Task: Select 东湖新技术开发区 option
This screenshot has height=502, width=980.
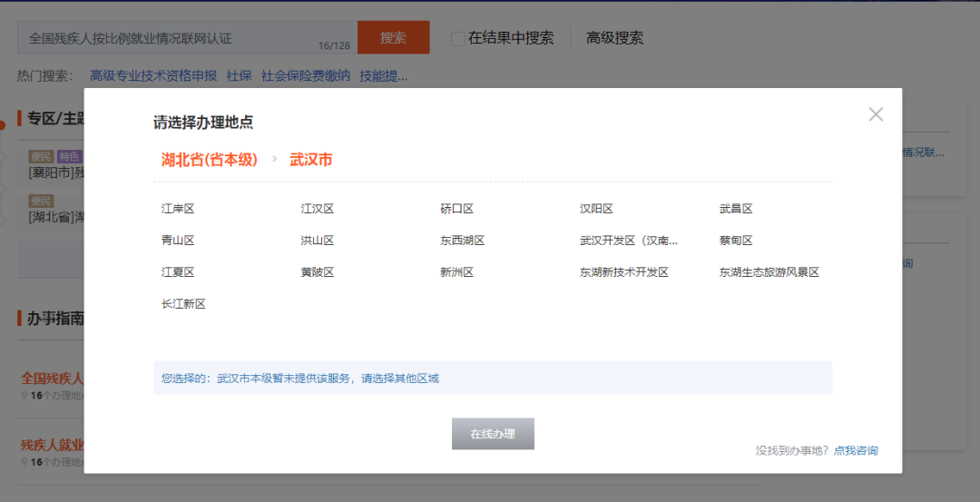Action: [624, 272]
